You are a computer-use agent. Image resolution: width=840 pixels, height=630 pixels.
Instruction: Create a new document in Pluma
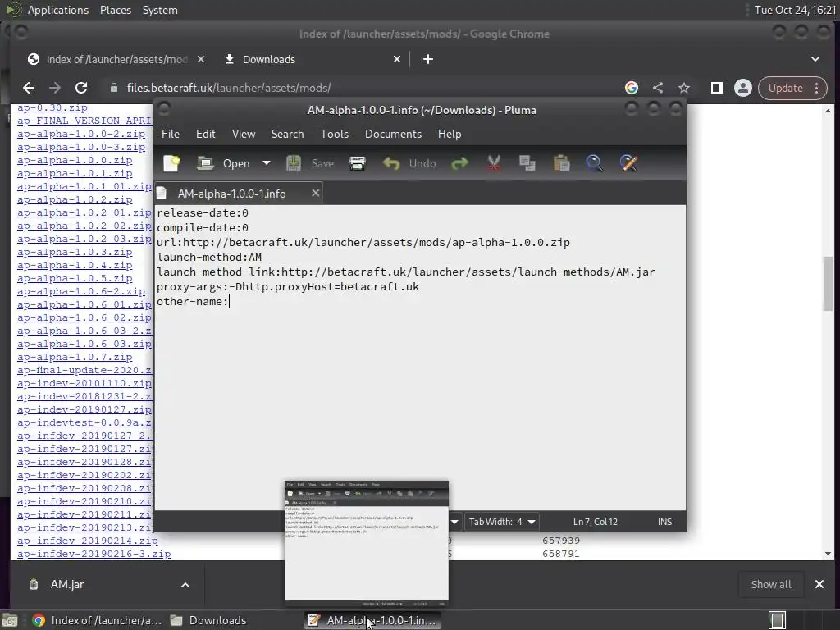tap(172, 163)
